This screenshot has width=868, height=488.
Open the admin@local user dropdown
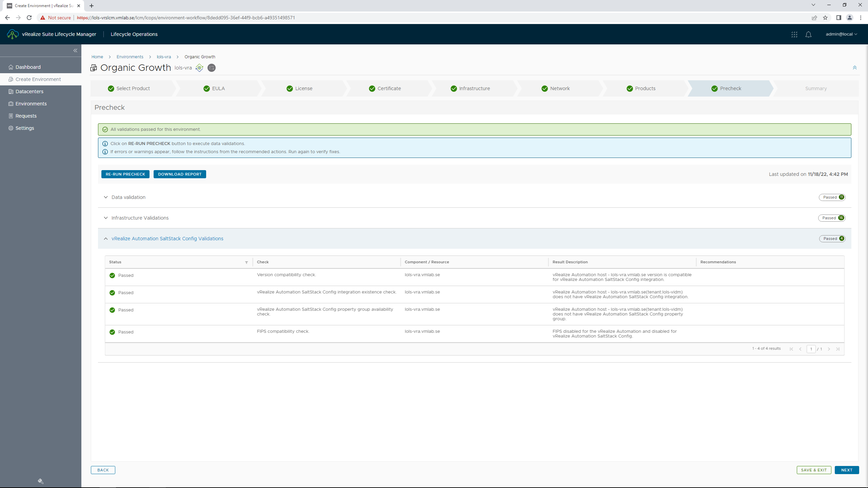click(x=841, y=34)
